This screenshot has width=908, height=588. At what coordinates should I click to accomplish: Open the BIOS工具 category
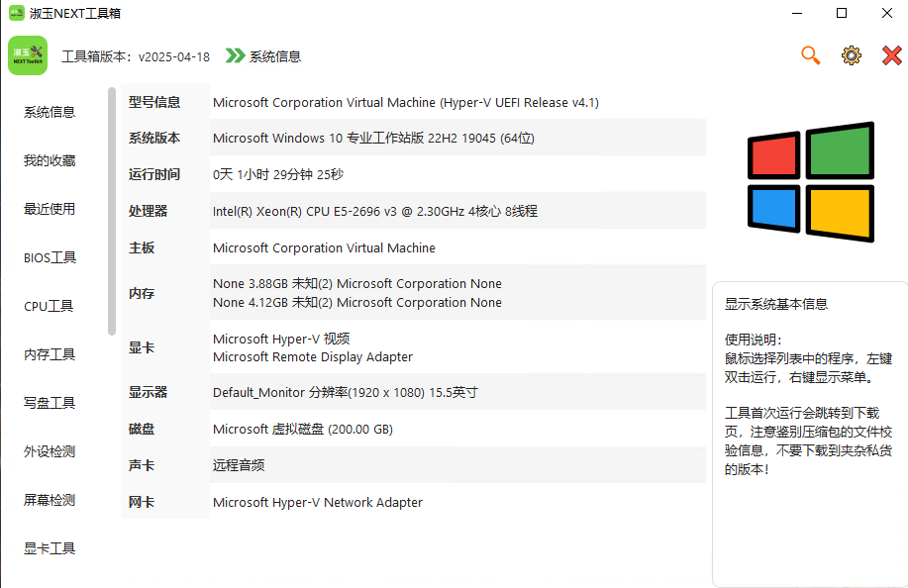tap(50, 257)
